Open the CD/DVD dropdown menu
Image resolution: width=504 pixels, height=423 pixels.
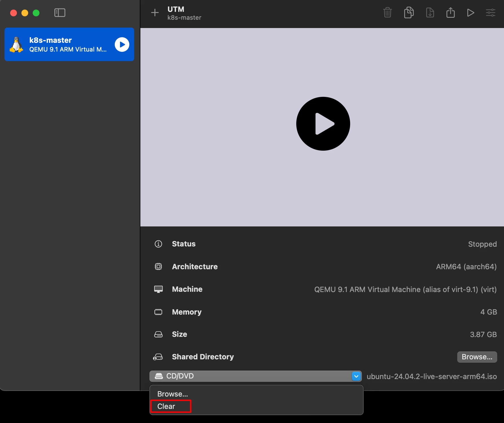[255, 376]
